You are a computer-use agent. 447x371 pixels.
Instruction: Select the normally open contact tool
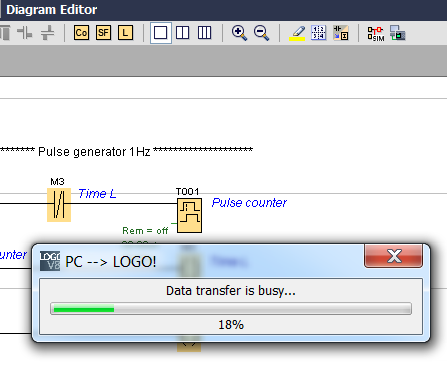point(25,33)
